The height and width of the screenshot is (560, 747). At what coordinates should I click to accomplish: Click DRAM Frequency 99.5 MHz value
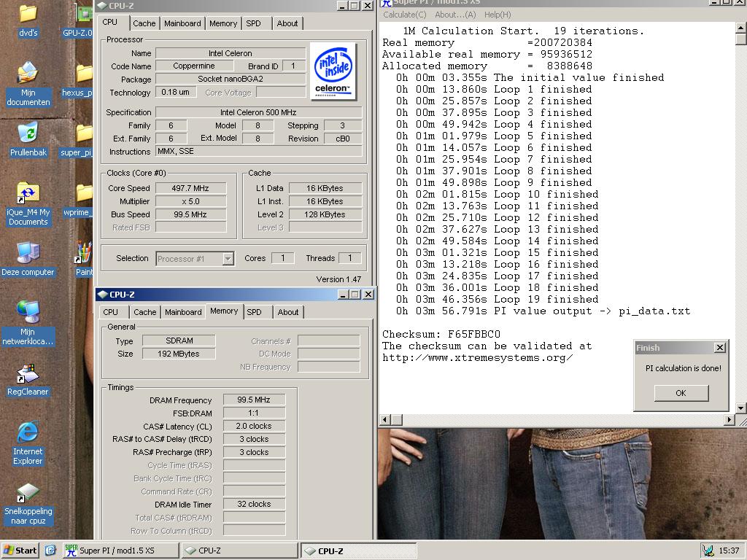point(254,400)
